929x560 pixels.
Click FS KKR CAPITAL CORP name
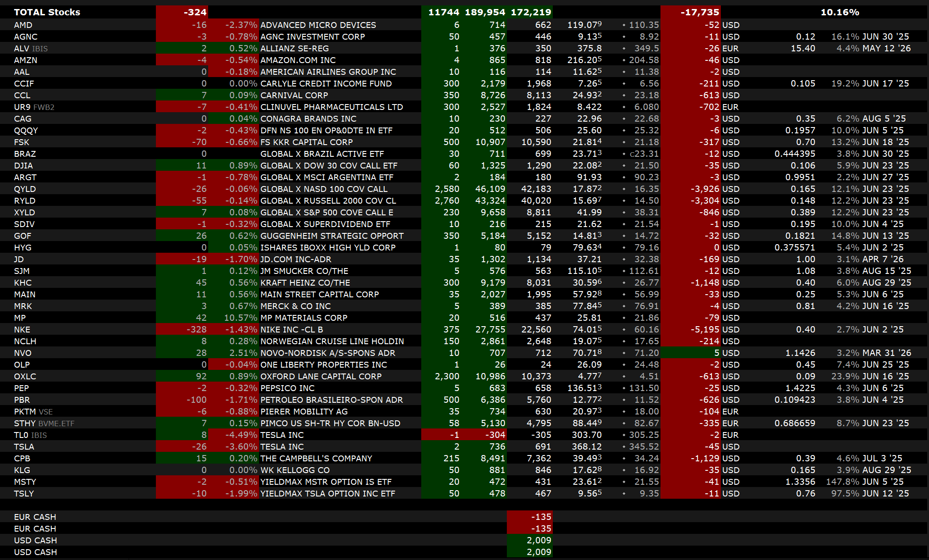coord(306,142)
